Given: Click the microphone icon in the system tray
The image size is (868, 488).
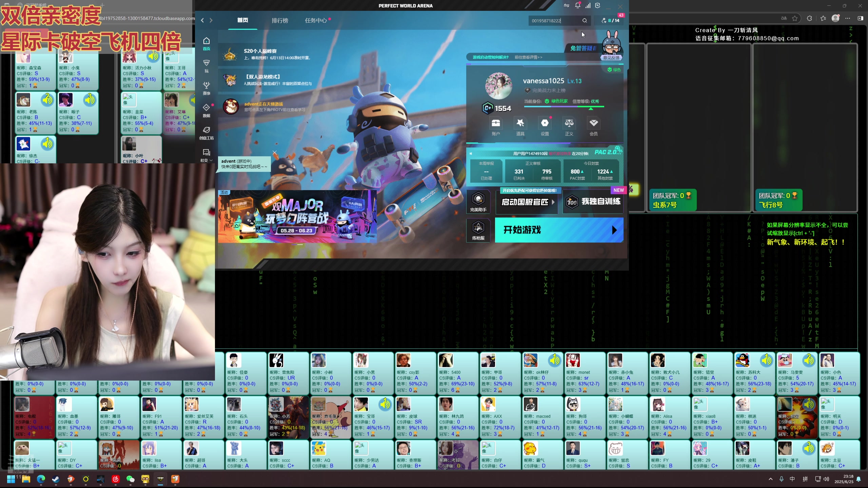Looking at the screenshot, I should point(782,479).
